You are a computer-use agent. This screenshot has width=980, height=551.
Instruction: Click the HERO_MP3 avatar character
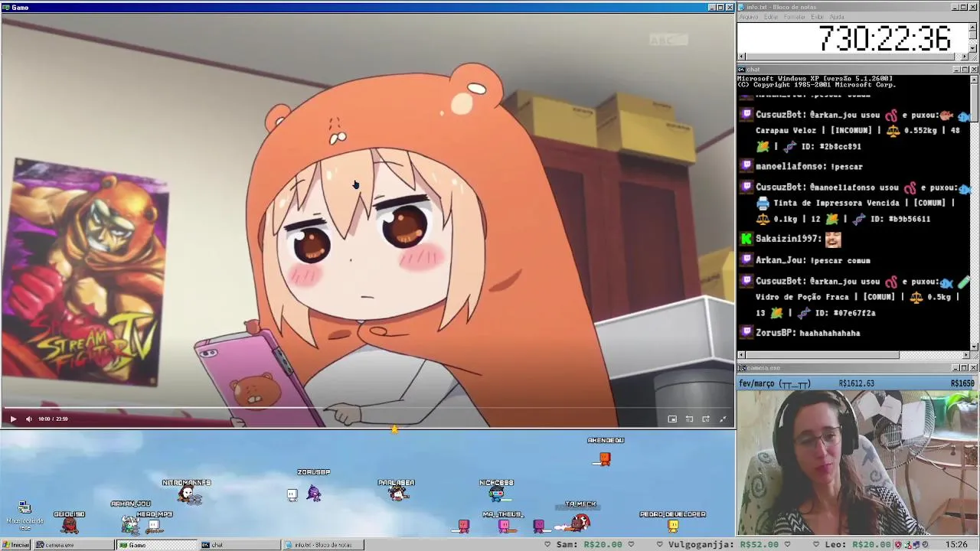pyautogui.click(x=154, y=525)
